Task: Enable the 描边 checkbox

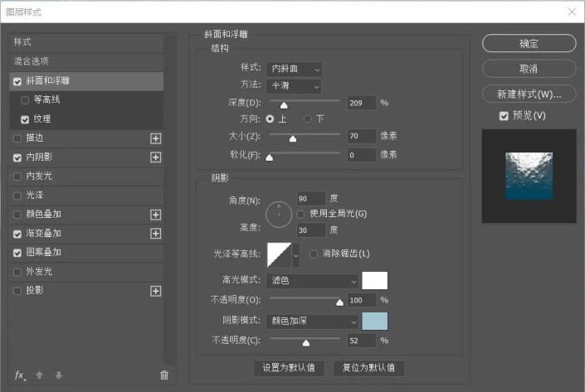Action: click(x=17, y=138)
